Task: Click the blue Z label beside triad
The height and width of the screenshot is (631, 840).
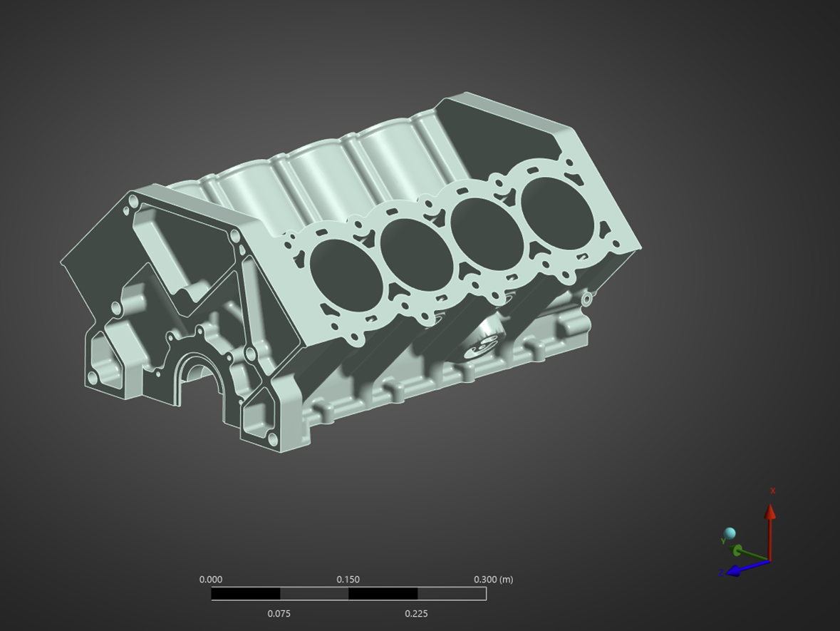Action: 720,573
